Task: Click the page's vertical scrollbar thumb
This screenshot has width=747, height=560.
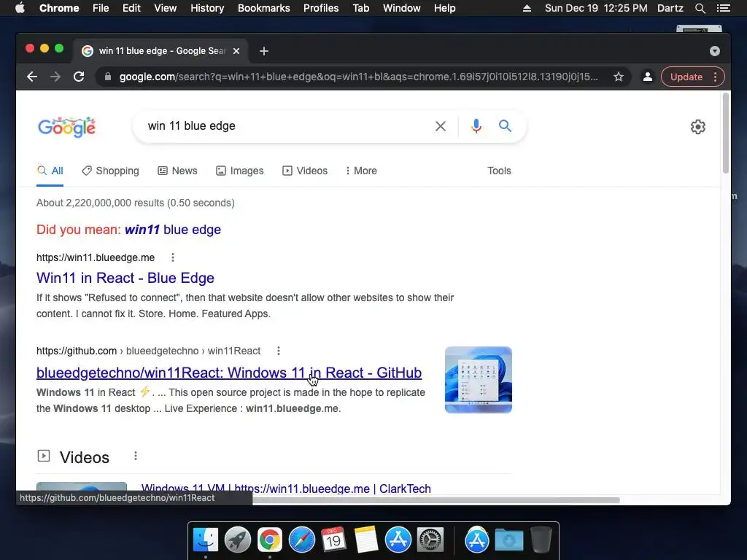Action: point(726,133)
